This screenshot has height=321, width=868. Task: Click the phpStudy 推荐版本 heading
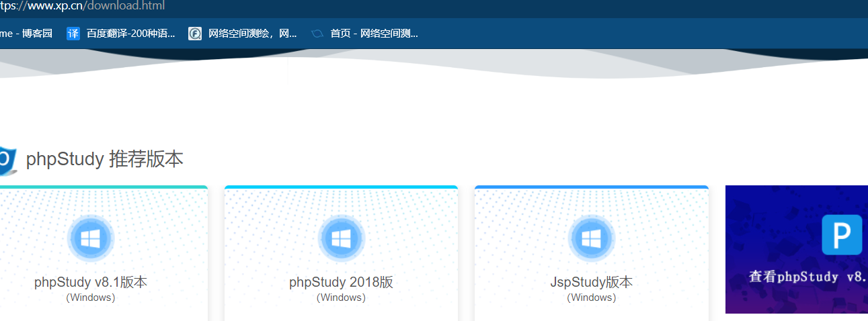pyautogui.click(x=104, y=160)
